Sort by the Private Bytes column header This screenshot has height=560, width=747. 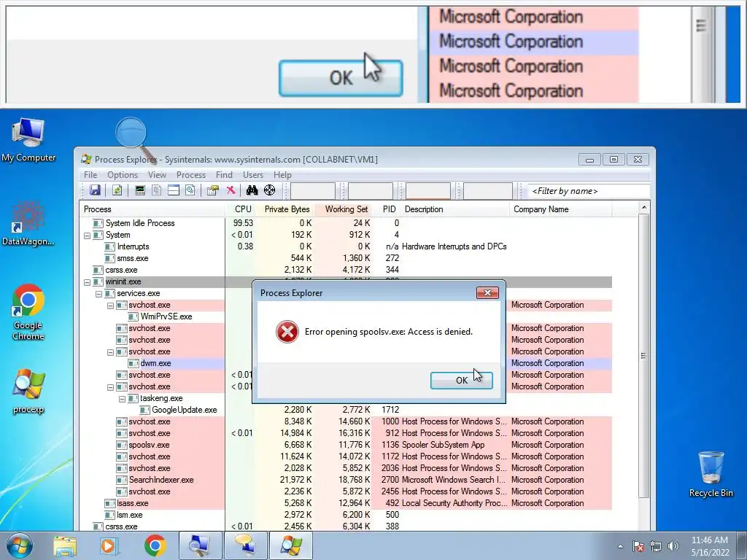pos(285,209)
